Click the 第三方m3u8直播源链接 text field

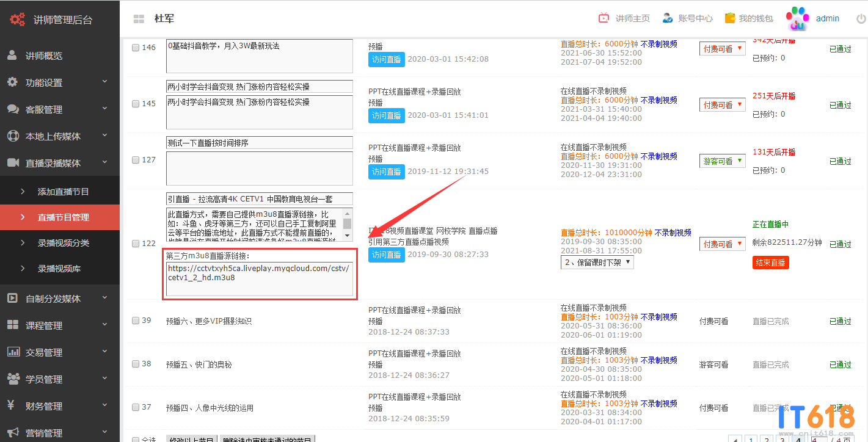coord(259,279)
